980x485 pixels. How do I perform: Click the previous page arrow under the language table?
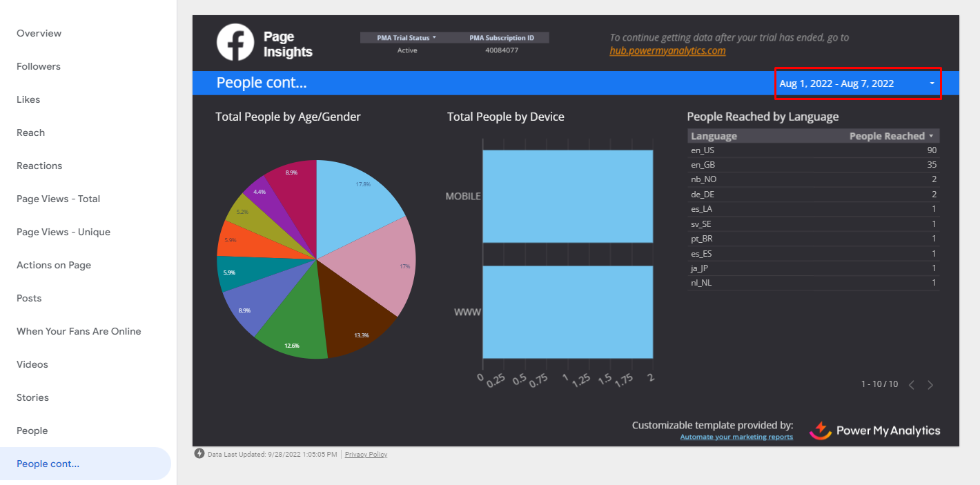[912, 384]
